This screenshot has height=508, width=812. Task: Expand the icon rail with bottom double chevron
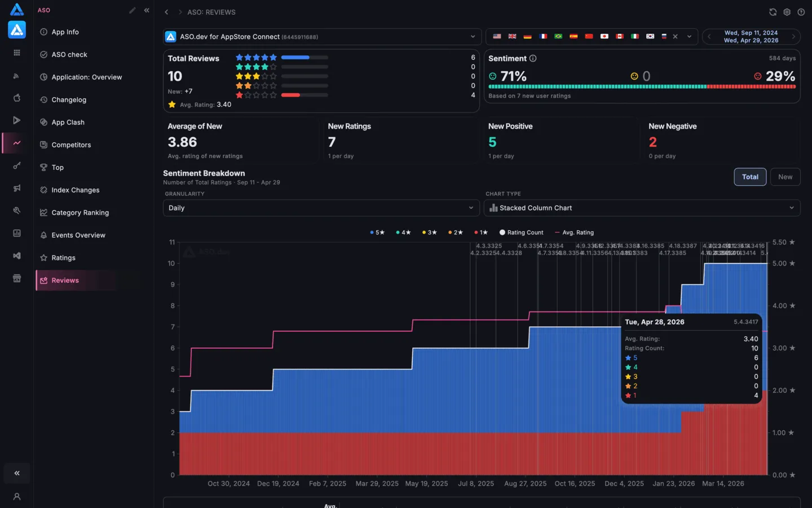click(x=17, y=473)
